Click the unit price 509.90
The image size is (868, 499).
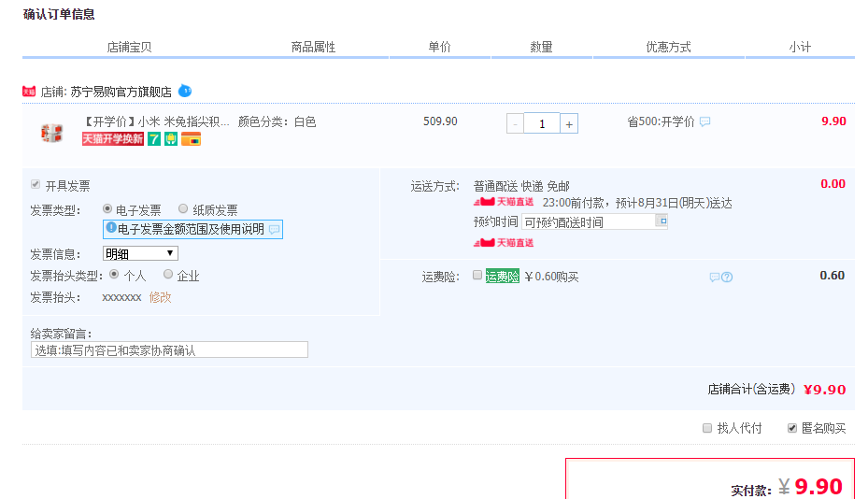[x=440, y=121]
